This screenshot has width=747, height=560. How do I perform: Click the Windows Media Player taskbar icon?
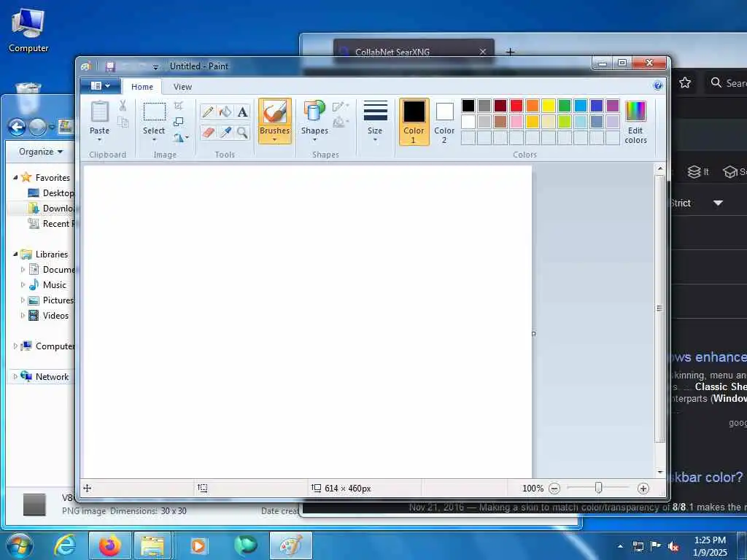pyautogui.click(x=198, y=545)
